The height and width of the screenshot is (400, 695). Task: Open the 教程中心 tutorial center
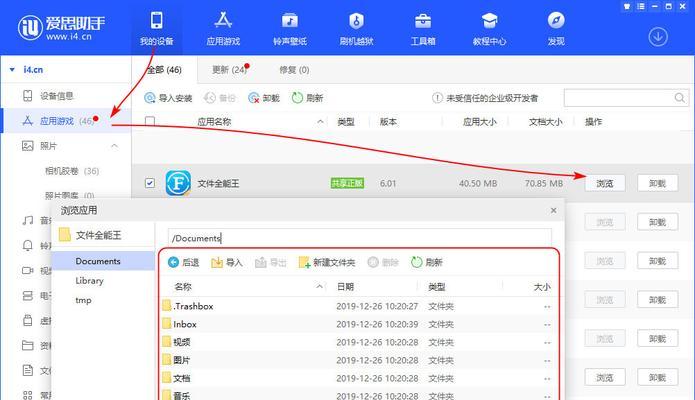[489, 28]
